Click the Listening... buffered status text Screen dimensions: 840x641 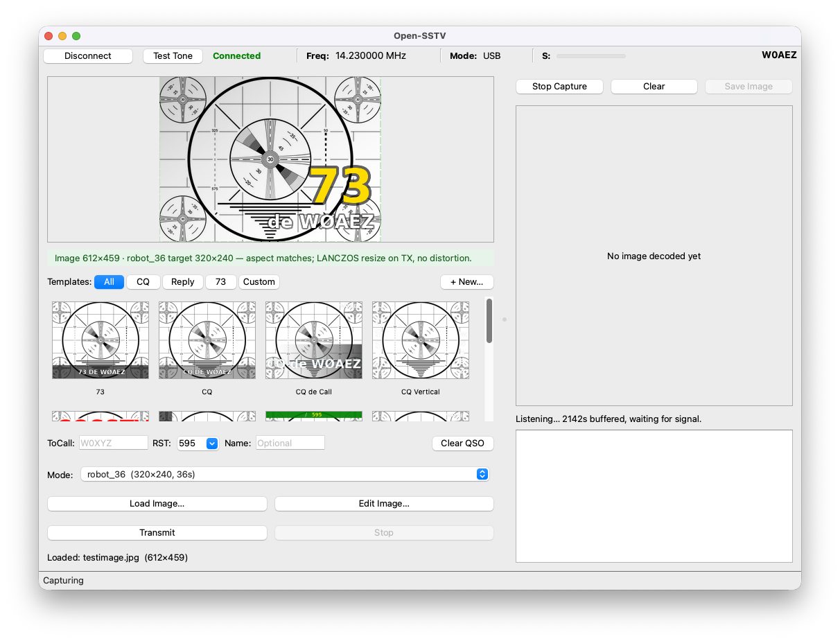click(609, 419)
